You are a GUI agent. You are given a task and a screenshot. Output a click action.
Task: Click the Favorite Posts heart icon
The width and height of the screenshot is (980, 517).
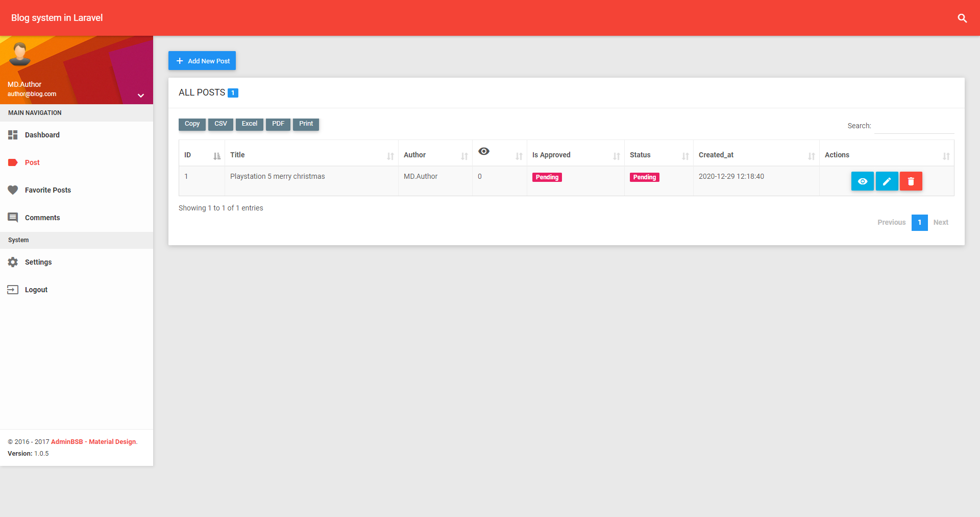[13, 190]
